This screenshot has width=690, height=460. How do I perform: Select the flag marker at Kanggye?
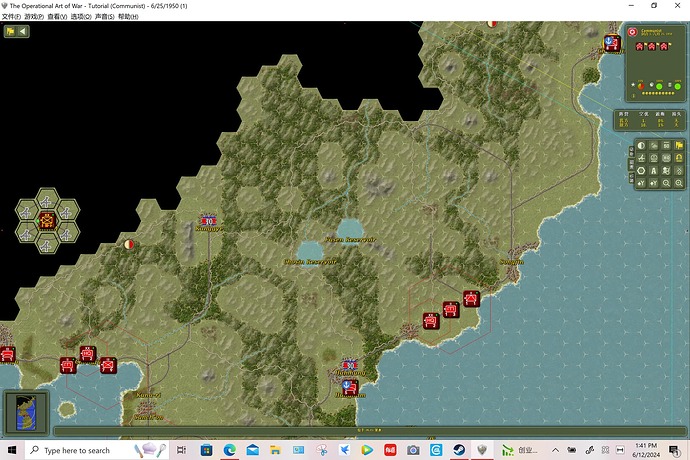(208, 220)
